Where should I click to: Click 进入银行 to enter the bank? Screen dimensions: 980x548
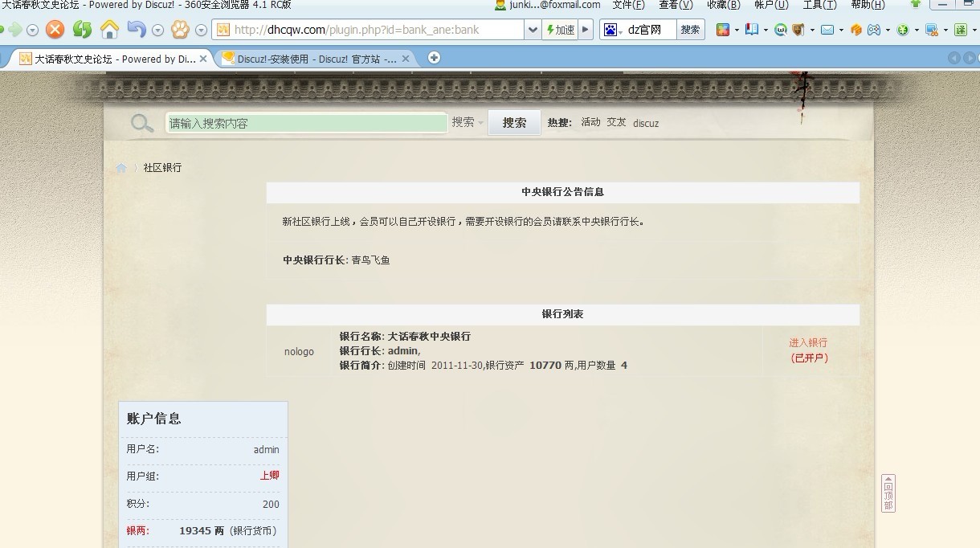point(808,341)
